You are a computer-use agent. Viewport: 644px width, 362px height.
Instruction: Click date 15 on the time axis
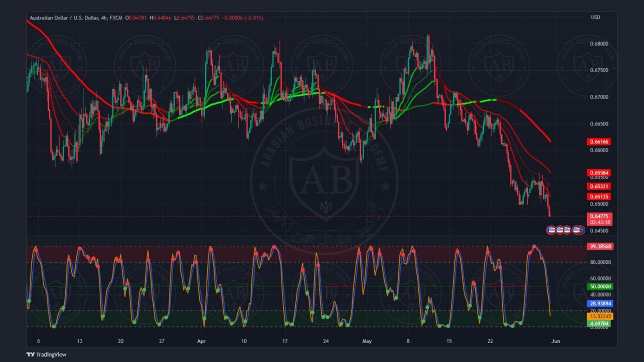[449, 341]
